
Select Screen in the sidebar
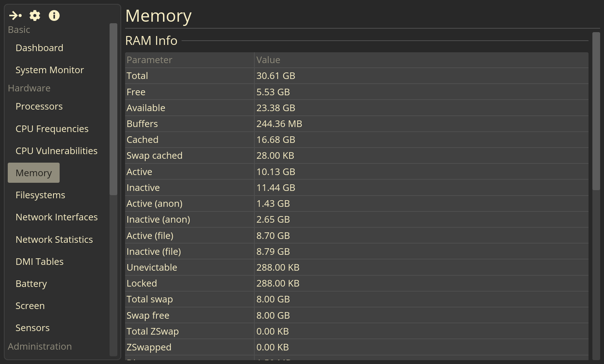(x=30, y=306)
